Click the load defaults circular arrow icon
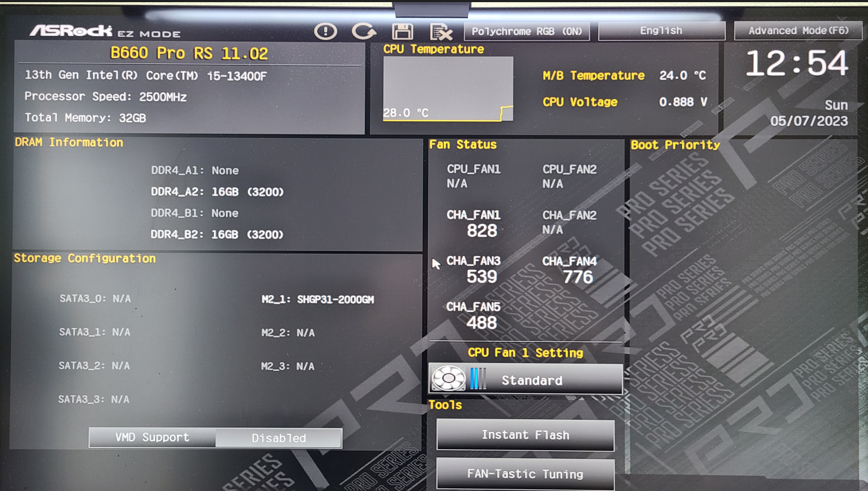Viewport: 868px width, 491px height. [364, 31]
